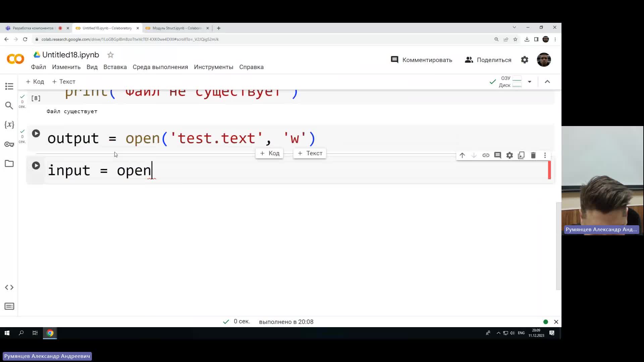Open Windows Task View

(35, 333)
